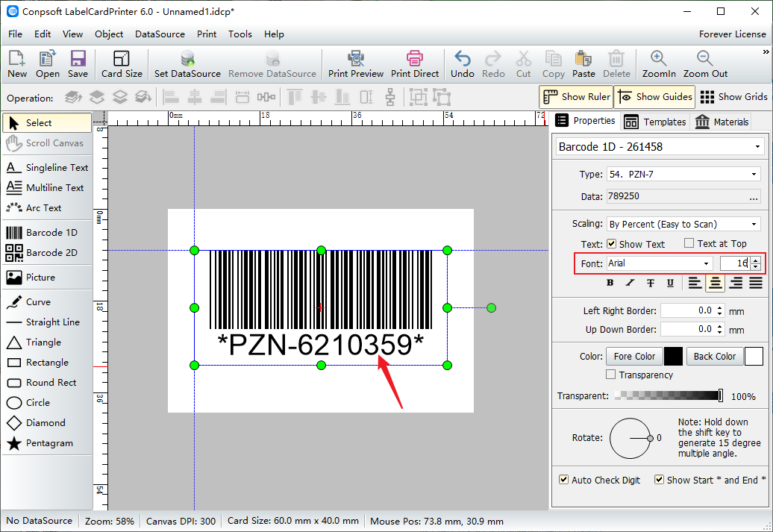
Task: Click the white back color swatch
Action: click(x=754, y=357)
